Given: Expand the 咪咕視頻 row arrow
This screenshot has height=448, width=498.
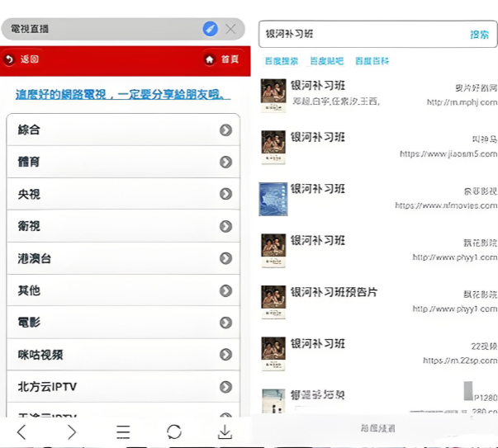Looking at the screenshot, I should (x=225, y=355).
